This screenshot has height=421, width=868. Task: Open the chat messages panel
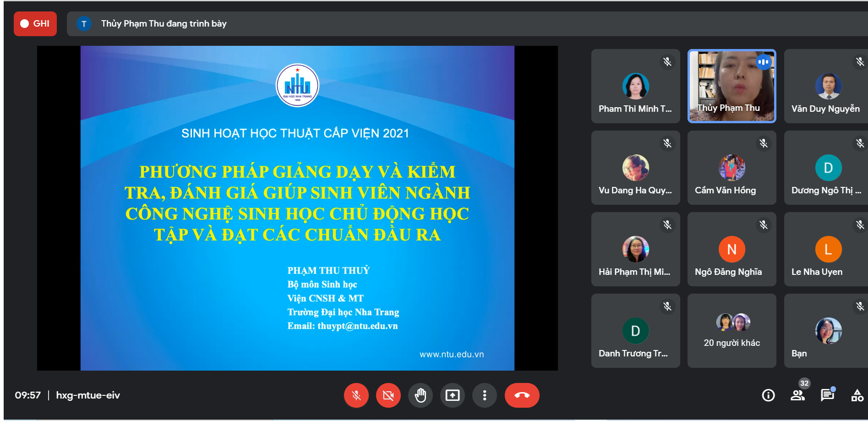coord(827,395)
